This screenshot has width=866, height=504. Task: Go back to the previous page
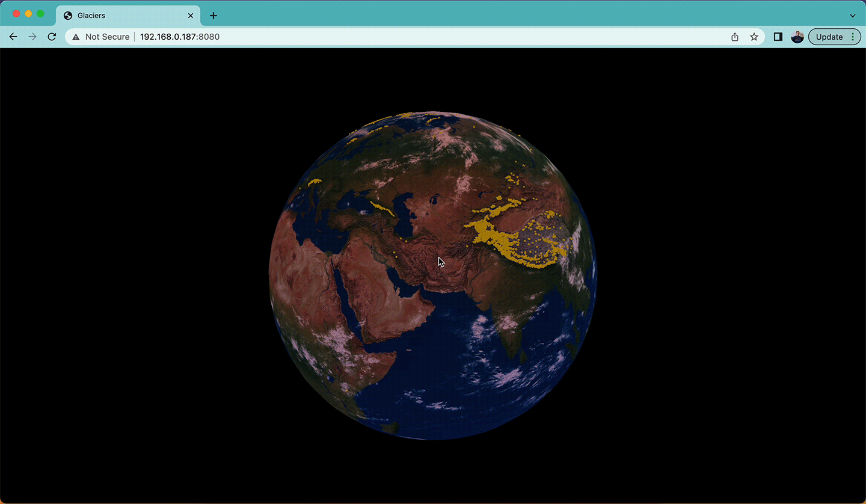(x=13, y=37)
